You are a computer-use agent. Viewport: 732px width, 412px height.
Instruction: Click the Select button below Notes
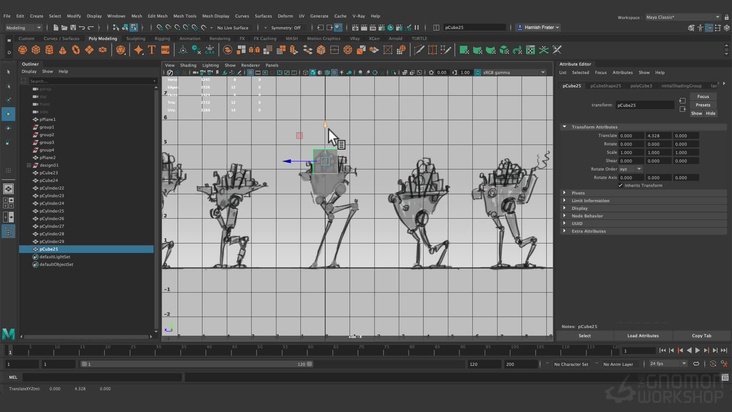click(584, 336)
